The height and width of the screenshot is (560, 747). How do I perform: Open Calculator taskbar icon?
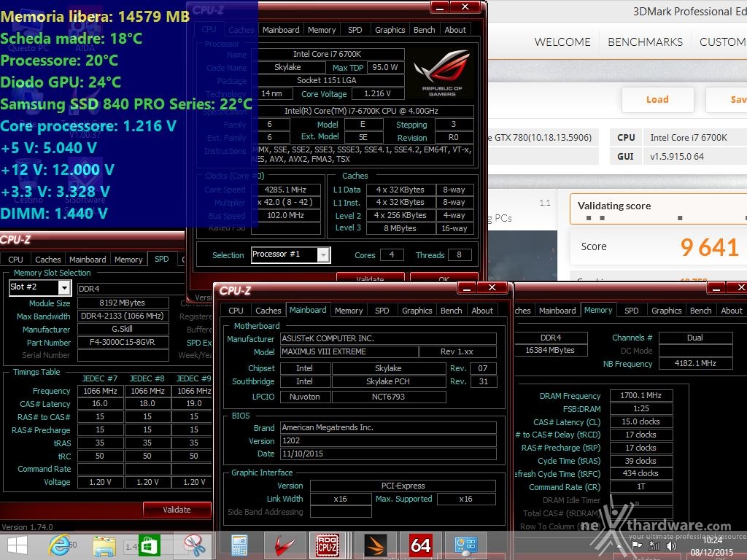click(x=239, y=545)
